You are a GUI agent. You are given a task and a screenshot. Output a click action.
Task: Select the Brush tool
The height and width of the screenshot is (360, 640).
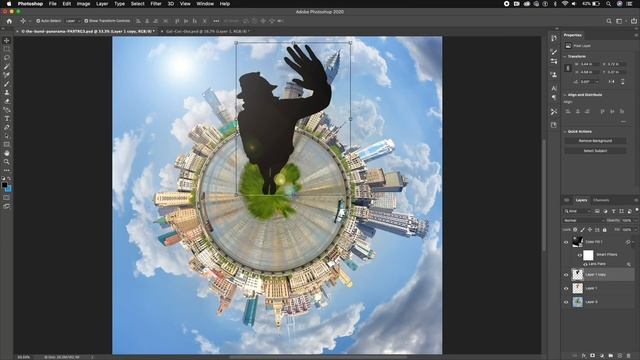click(7, 84)
